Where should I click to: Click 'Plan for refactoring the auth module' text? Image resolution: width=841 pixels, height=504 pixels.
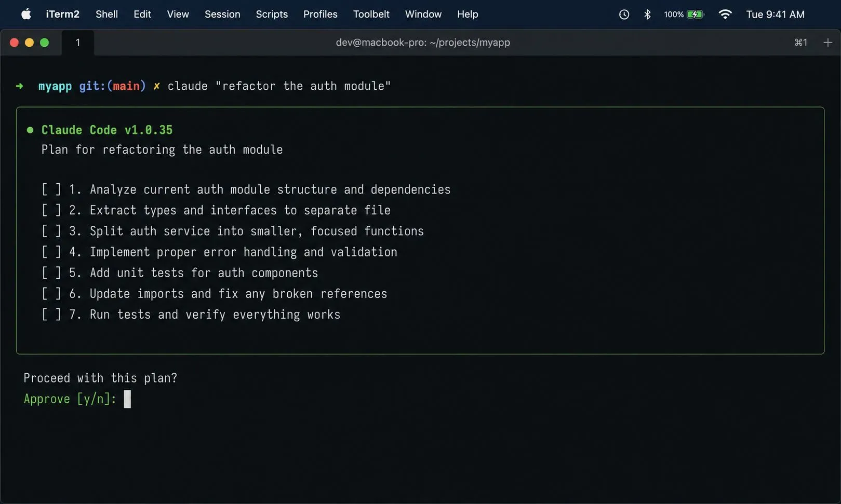[x=162, y=149]
